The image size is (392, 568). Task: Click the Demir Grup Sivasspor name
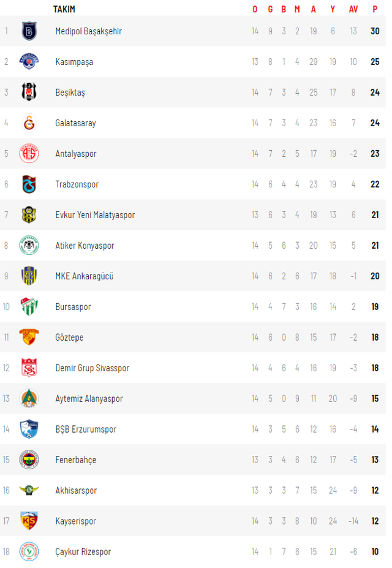pos(92,368)
